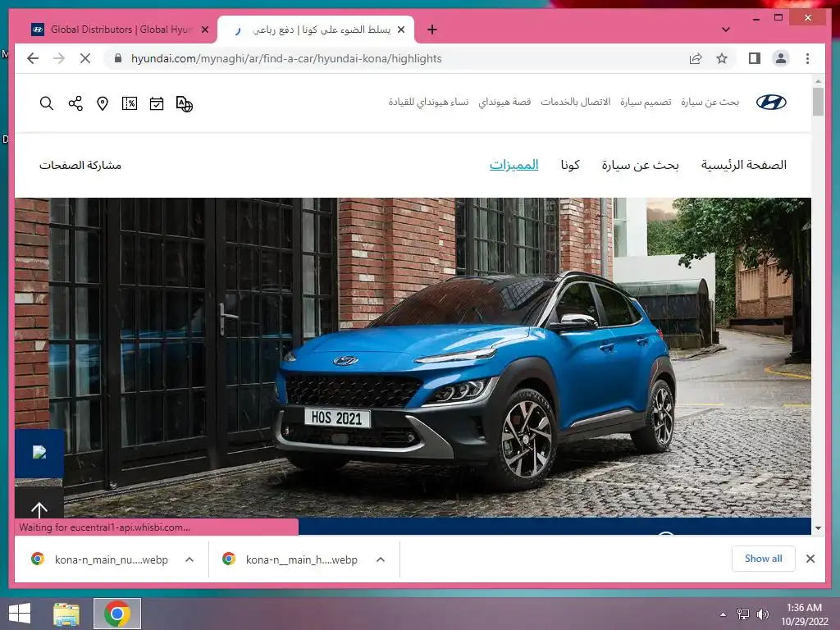
Task: Open network icon in system tray
Action: point(743,614)
